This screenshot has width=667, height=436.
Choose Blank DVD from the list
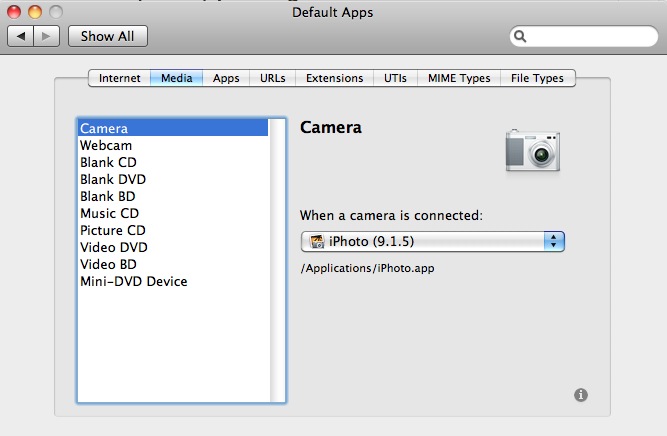[x=111, y=179]
